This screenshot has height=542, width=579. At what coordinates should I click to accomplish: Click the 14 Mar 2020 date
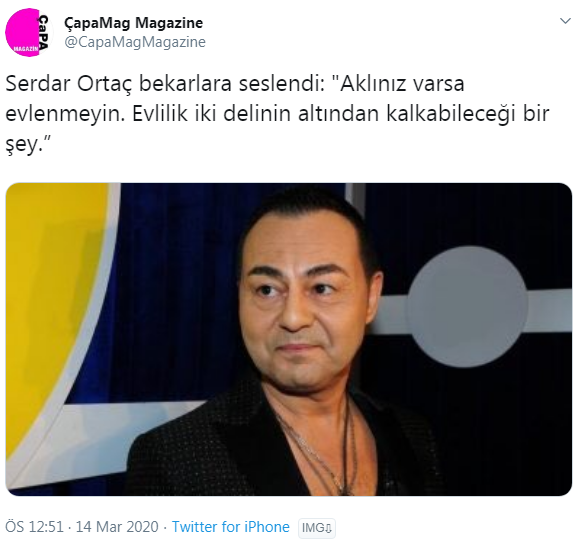117,527
